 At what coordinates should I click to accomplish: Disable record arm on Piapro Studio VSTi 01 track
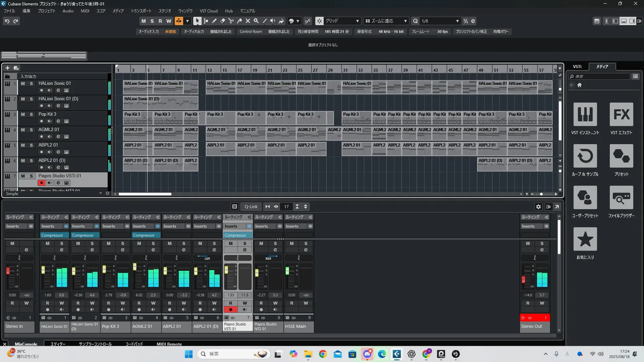pos(42,183)
